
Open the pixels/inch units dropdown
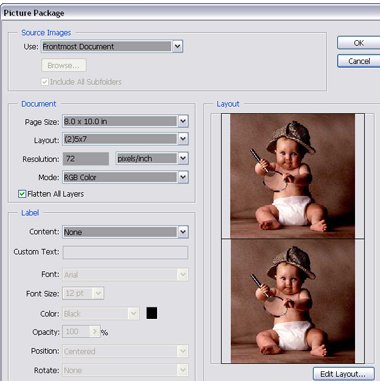(x=152, y=158)
